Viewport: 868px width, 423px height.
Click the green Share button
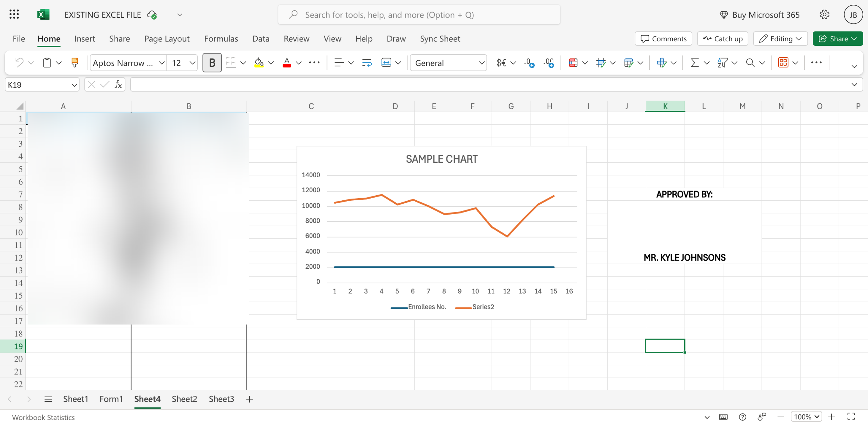(x=837, y=39)
